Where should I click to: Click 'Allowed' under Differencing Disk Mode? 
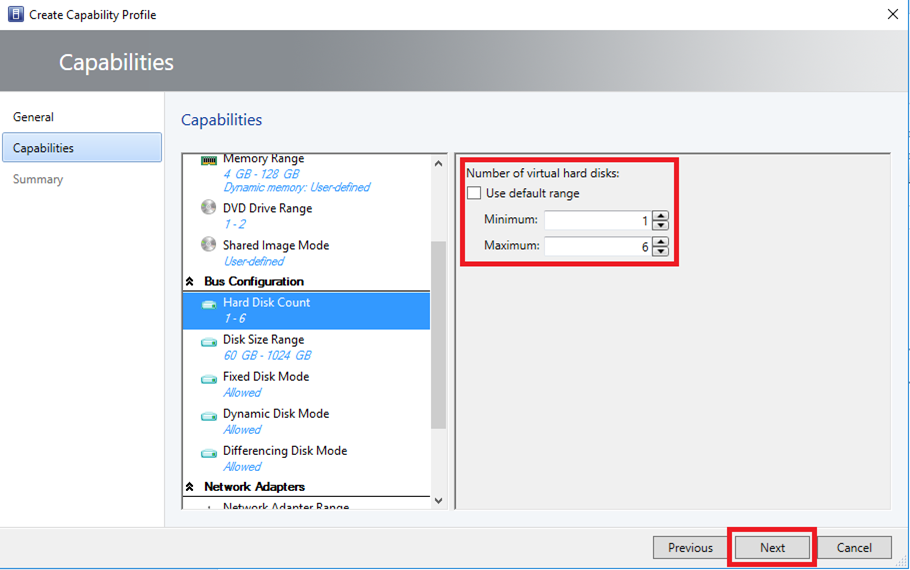click(x=242, y=467)
